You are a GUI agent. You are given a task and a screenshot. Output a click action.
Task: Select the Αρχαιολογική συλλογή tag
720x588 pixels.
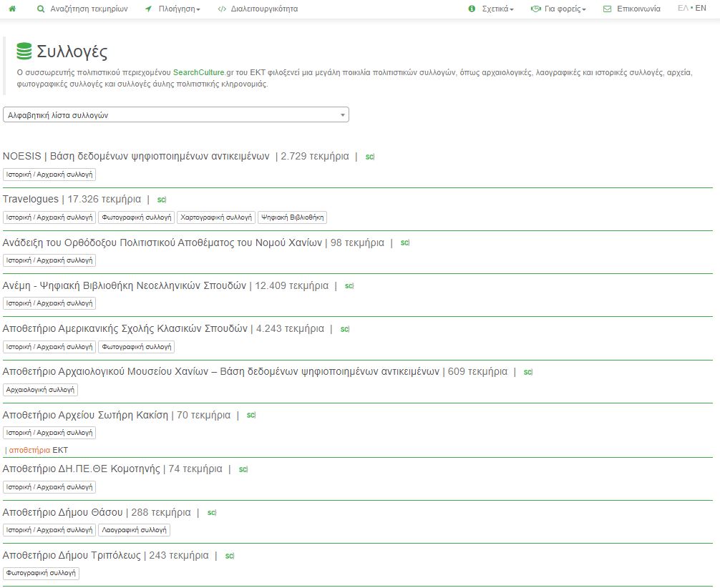point(41,390)
